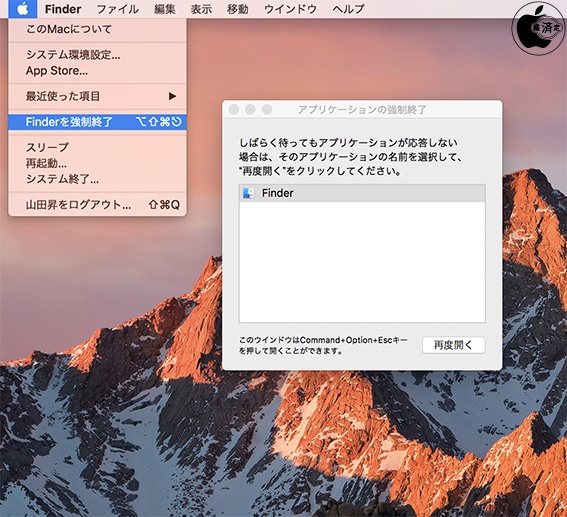
Task: Select このMacについて
Action: click(x=97, y=29)
